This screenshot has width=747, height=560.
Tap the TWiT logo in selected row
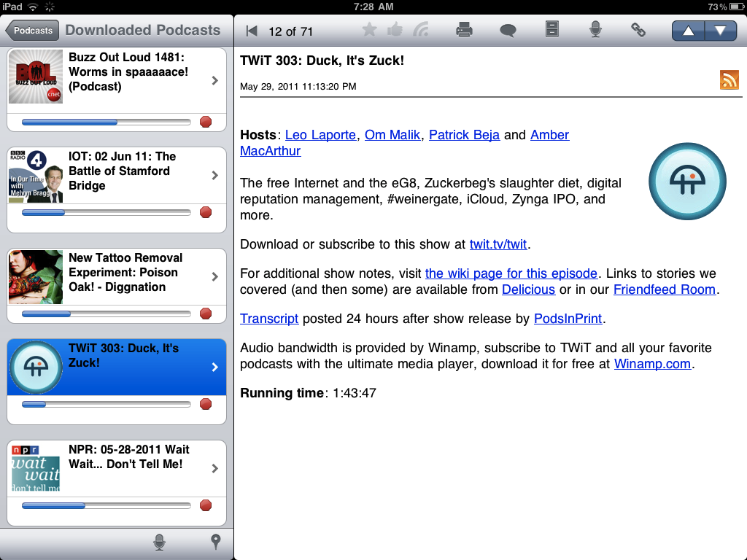click(36, 367)
